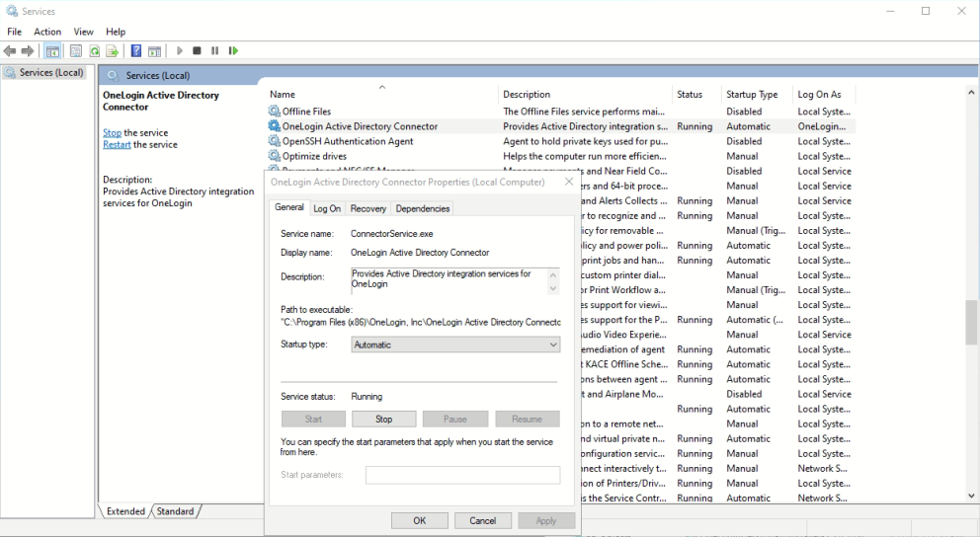Screen dimensions: 980x537
Task: Switch to the Log On tab
Action: [327, 208]
